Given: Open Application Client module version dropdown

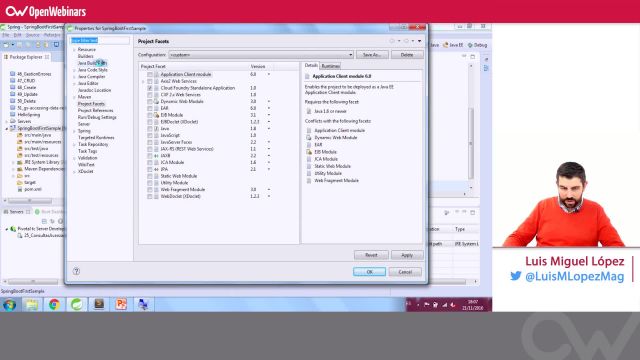Looking at the screenshot, I should click(269, 75).
